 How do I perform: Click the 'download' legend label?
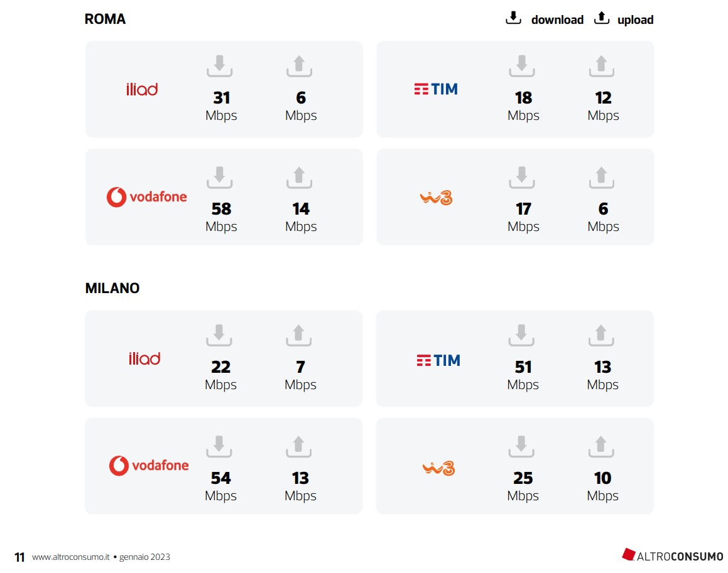tap(557, 19)
